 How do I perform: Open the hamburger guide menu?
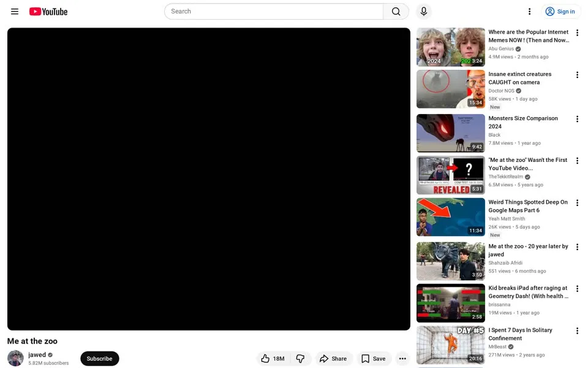coord(15,11)
